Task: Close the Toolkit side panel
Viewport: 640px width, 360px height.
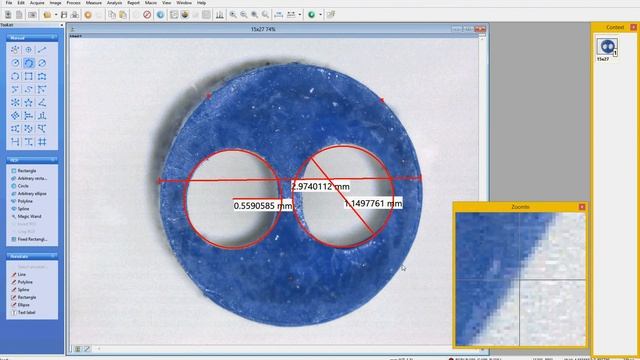Action: (x=62, y=25)
